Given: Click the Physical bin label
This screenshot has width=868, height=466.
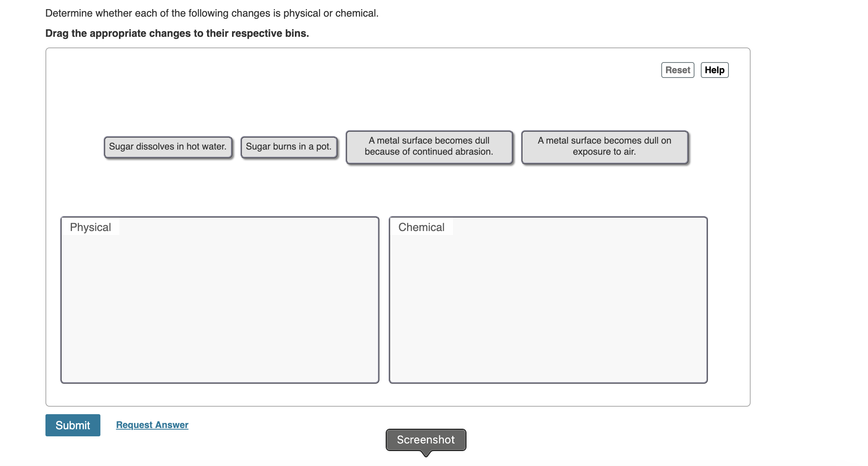Looking at the screenshot, I should tap(90, 227).
